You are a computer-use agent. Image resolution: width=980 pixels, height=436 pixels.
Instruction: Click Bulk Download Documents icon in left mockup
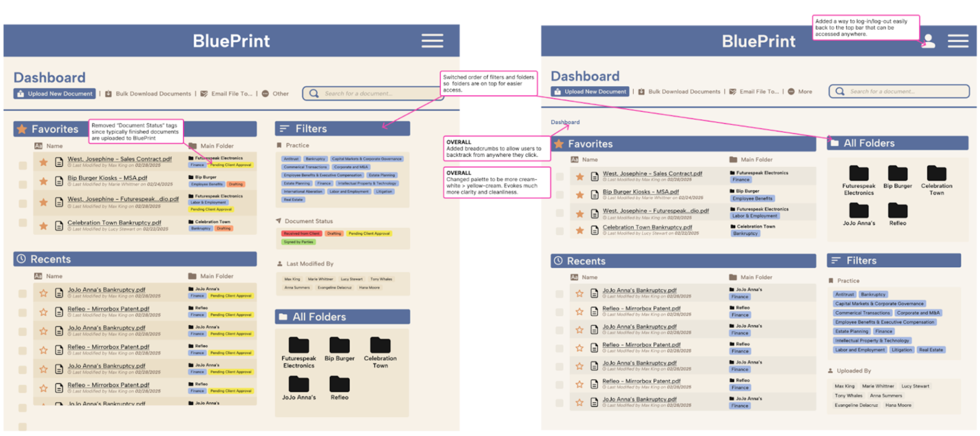[x=109, y=94]
